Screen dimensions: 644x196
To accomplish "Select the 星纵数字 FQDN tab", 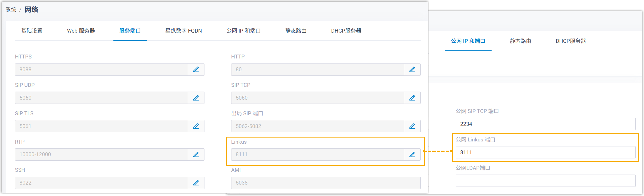I will coord(184,31).
